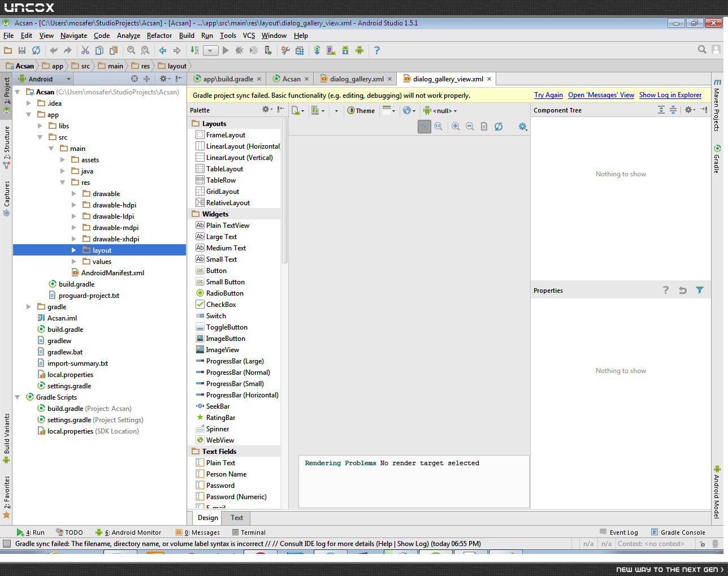Screen dimensions: 728x576
Task: Restore default value in Properties panel
Action: pyautogui.click(x=683, y=290)
